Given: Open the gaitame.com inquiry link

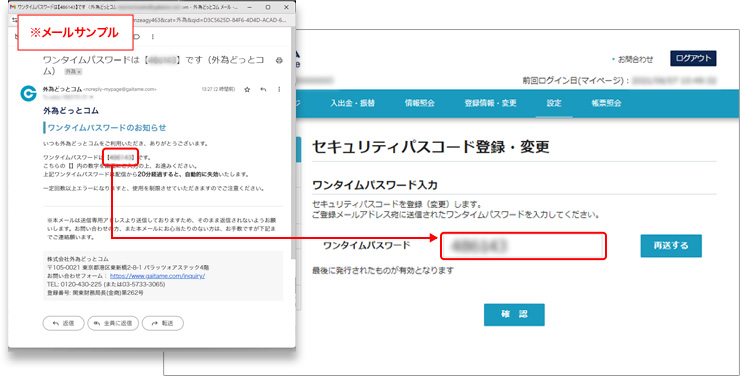Looking at the screenshot, I should (x=157, y=276).
